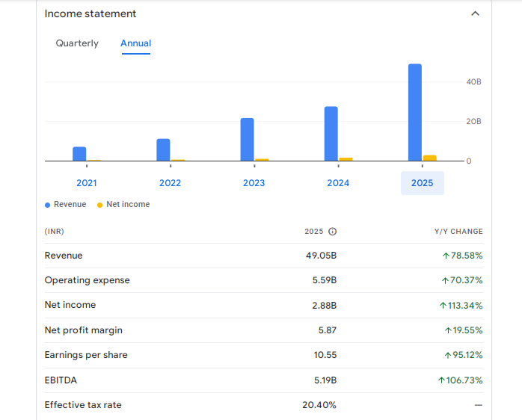522x420 pixels.
Task: Click the Revenue row label
Action: pyautogui.click(x=64, y=256)
